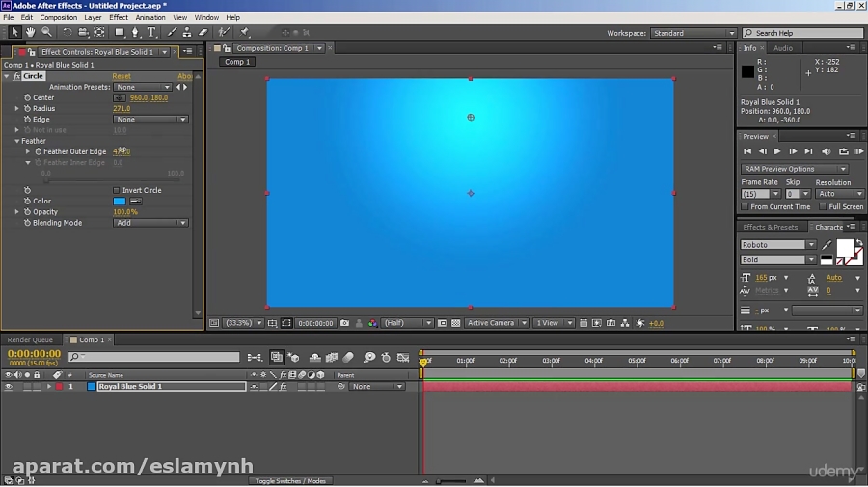Toggle the transparency grid in viewer
This screenshot has width=868, height=487.
tap(455, 323)
